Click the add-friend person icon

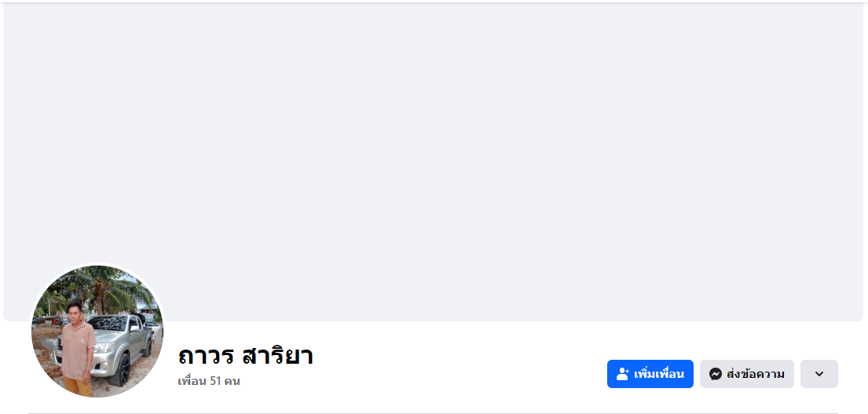(x=623, y=374)
